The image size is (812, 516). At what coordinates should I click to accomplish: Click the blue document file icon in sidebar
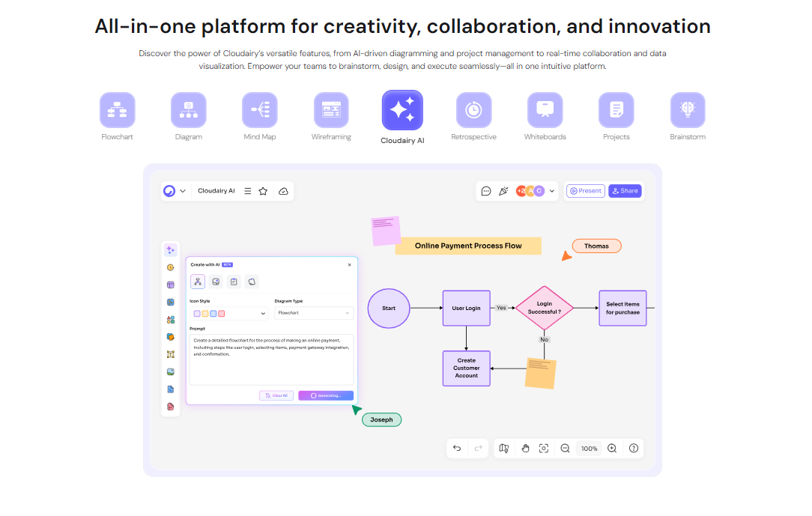point(170,389)
